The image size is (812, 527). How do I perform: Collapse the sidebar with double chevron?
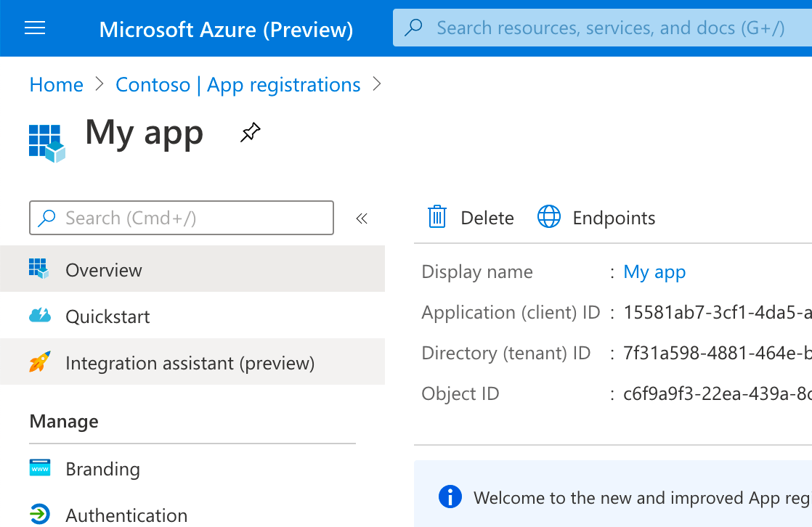(362, 218)
